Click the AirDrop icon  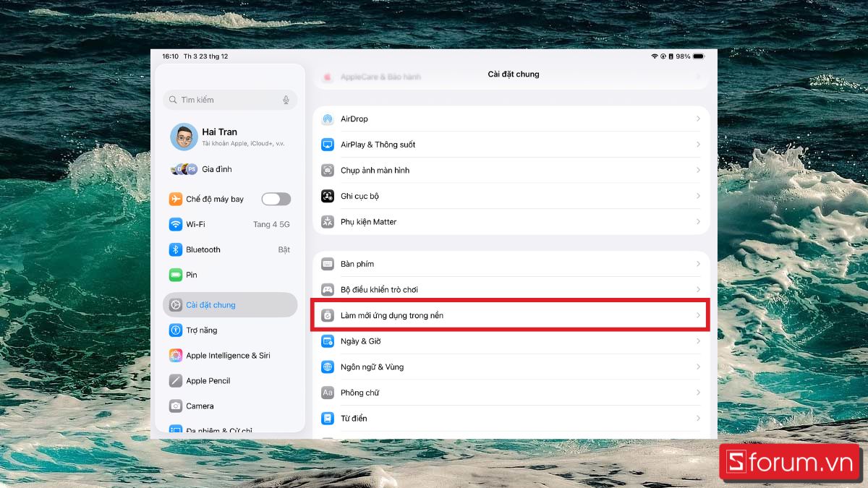pos(328,119)
